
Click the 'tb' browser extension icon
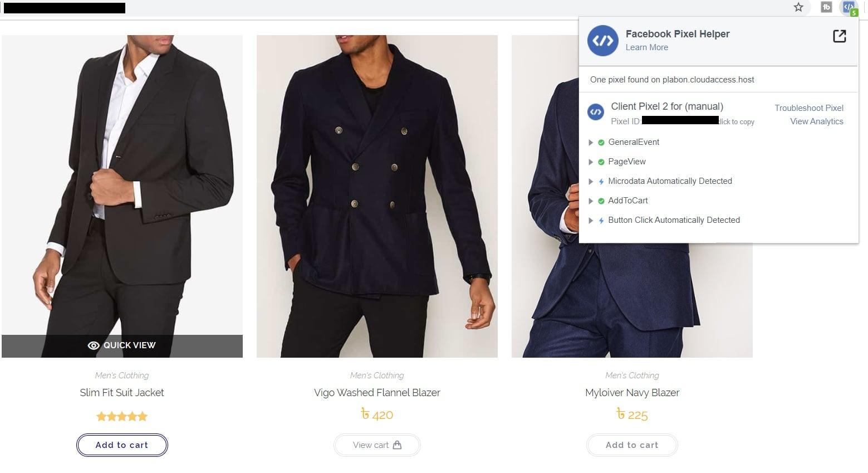826,7
